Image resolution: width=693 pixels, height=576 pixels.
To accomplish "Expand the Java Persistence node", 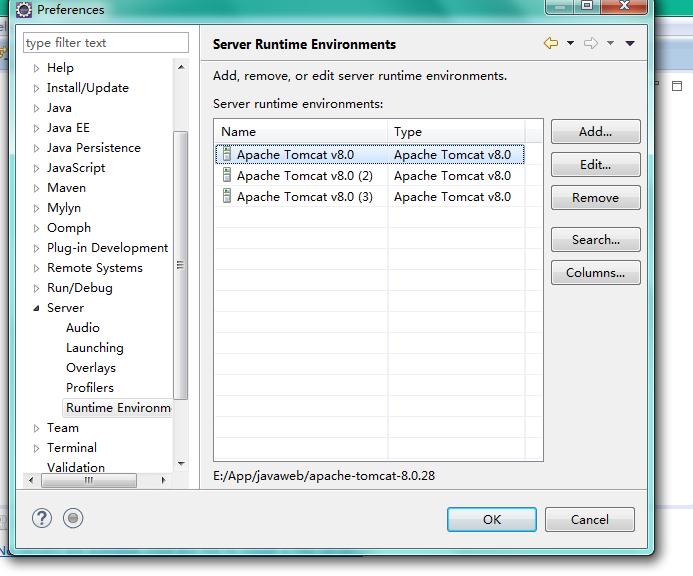I will point(36,148).
